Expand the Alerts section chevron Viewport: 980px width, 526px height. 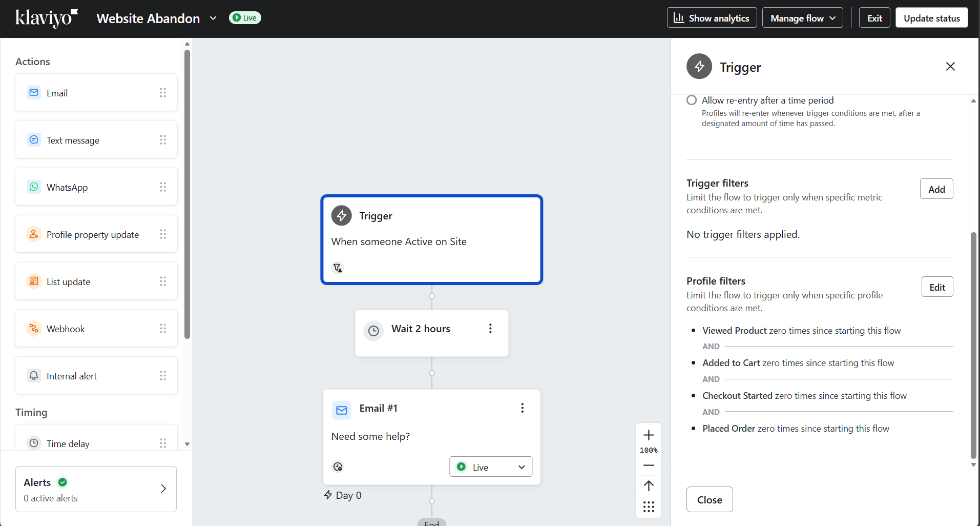click(x=163, y=489)
